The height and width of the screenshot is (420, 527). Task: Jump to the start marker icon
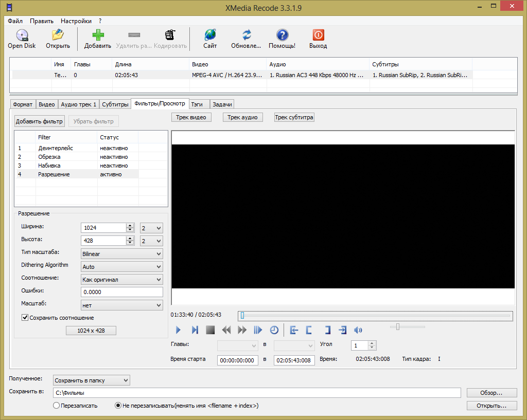pyautogui.click(x=294, y=330)
